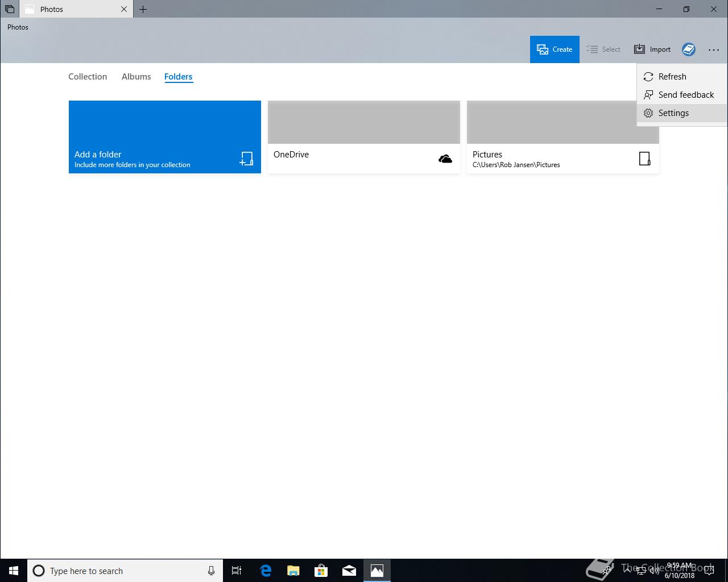Click the blue book app icon in toolbar
Image resolution: width=728 pixels, height=582 pixels.
coord(689,49)
